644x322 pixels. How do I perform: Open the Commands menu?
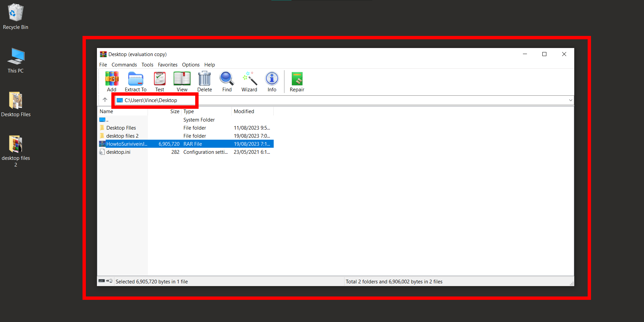click(124, 64)
